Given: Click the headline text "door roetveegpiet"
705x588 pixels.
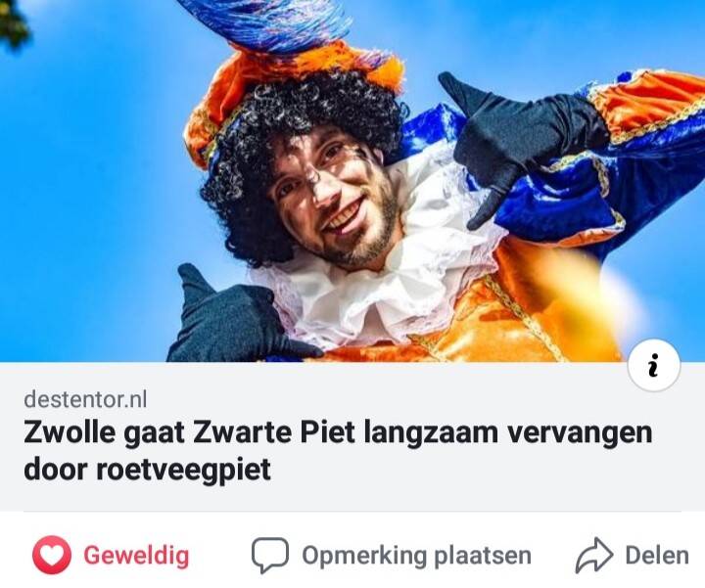Looking at the screenshot, I should pyautogui.click(x=148, y=470).
